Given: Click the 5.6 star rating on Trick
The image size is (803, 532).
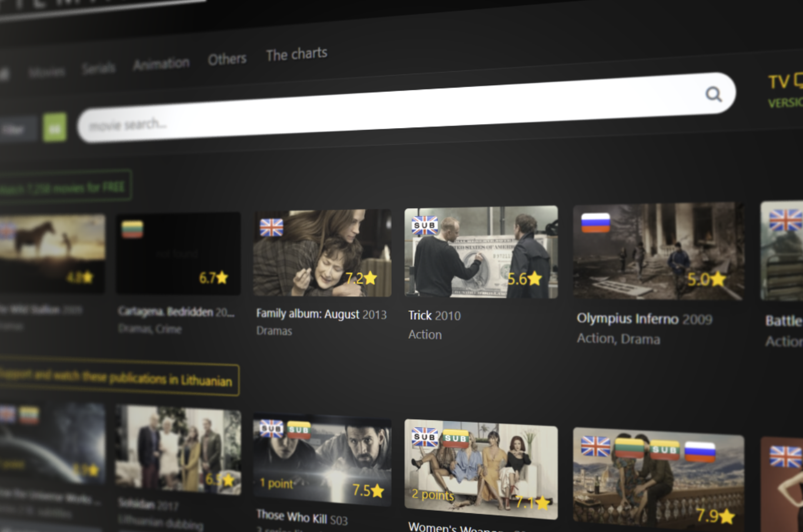Looking at the screenshot, I should point(524,279).
